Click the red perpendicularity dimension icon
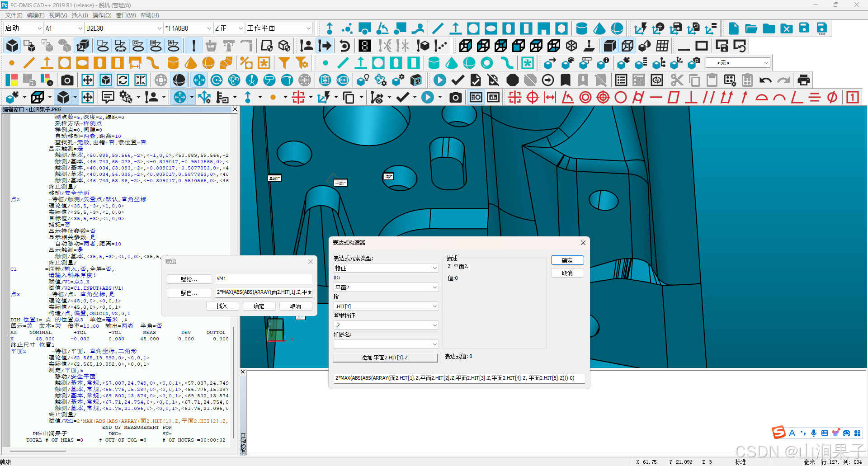Viewport: 868px width, 466px height. 691,97
